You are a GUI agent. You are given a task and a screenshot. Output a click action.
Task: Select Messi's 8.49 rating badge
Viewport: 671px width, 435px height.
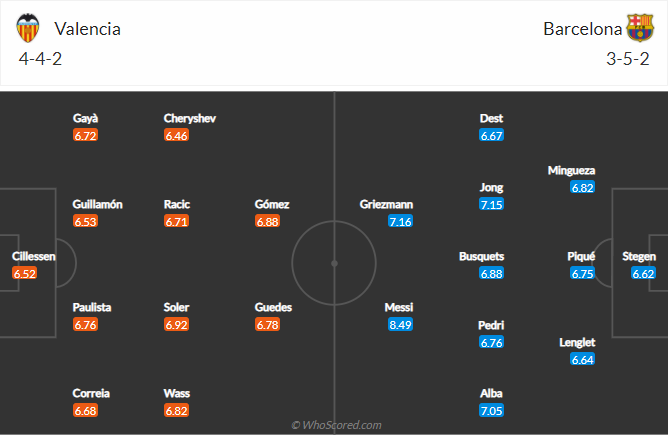399,324
